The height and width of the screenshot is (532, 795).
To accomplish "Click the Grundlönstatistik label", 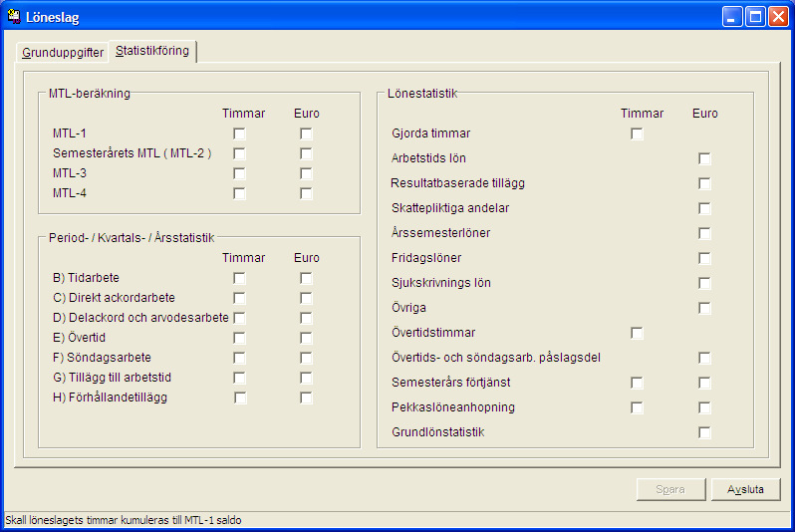I will pyautogui.click(x=438, y=432).
